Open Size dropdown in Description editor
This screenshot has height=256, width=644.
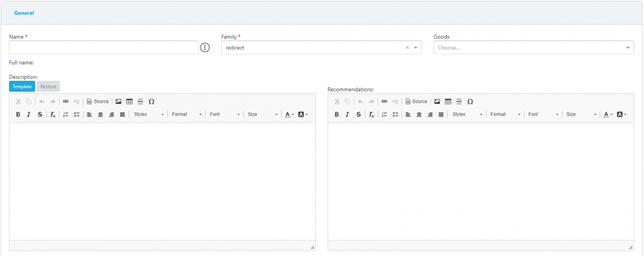coord(262,115)
